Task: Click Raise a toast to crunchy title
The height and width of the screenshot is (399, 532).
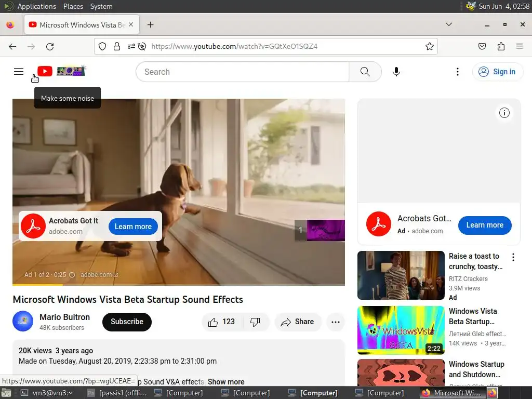Action: point(476,261)
